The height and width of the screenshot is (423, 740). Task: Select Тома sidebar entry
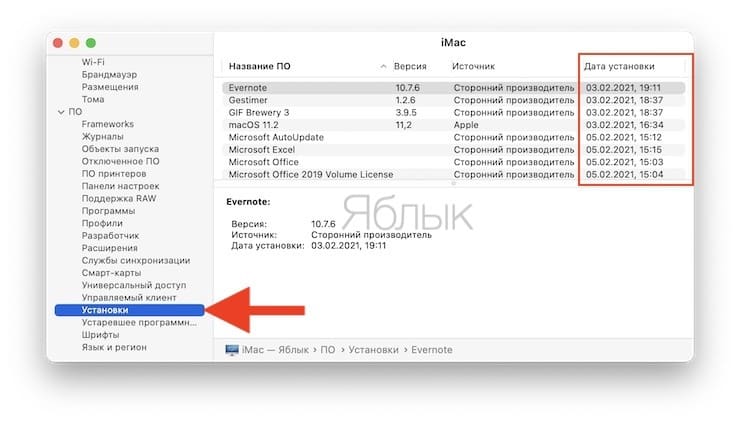point(93,99)
